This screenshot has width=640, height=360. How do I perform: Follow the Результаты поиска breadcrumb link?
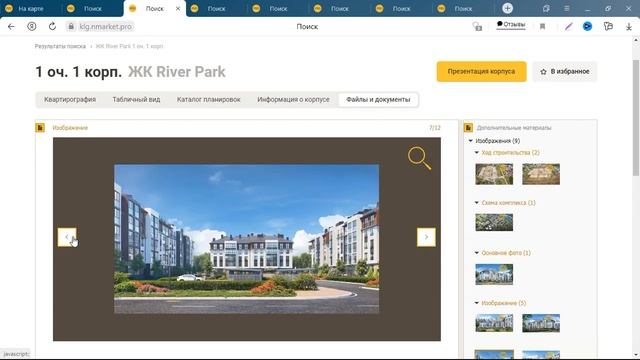[x=60, y=47]
